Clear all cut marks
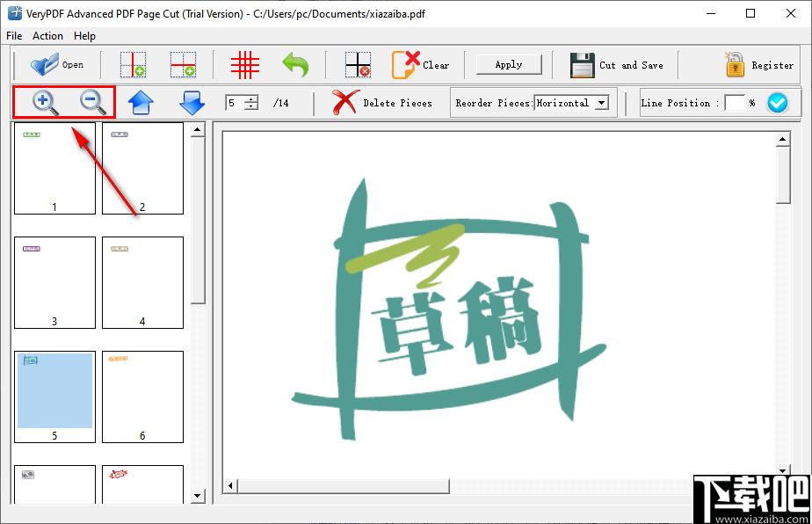This screenshot has height=524, width=812. point(420,65)
